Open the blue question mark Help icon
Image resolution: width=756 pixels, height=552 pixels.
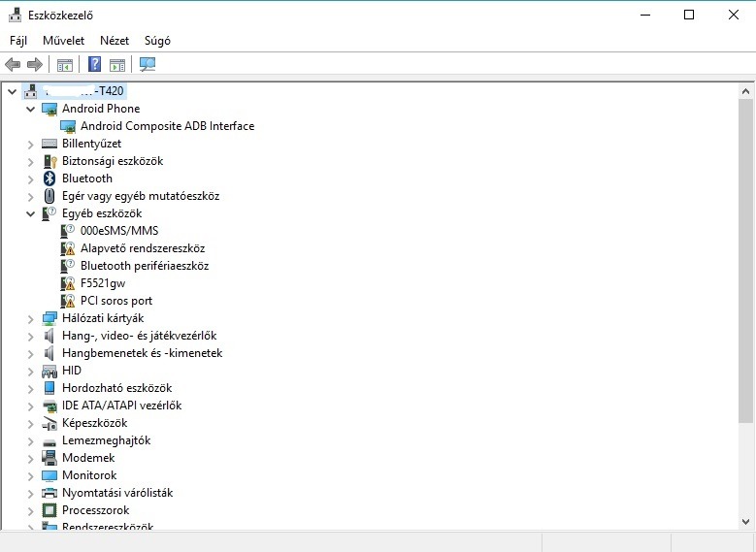[94, 64]
